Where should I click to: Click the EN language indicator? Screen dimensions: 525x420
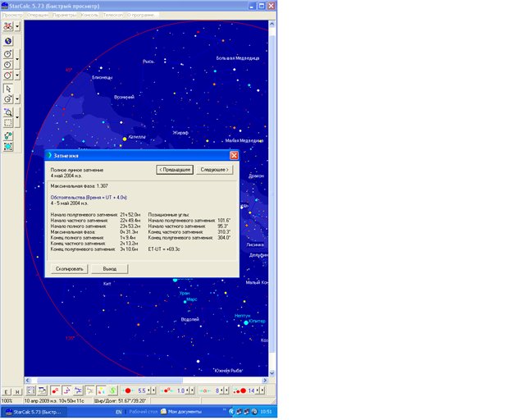[x=118, y=412]
